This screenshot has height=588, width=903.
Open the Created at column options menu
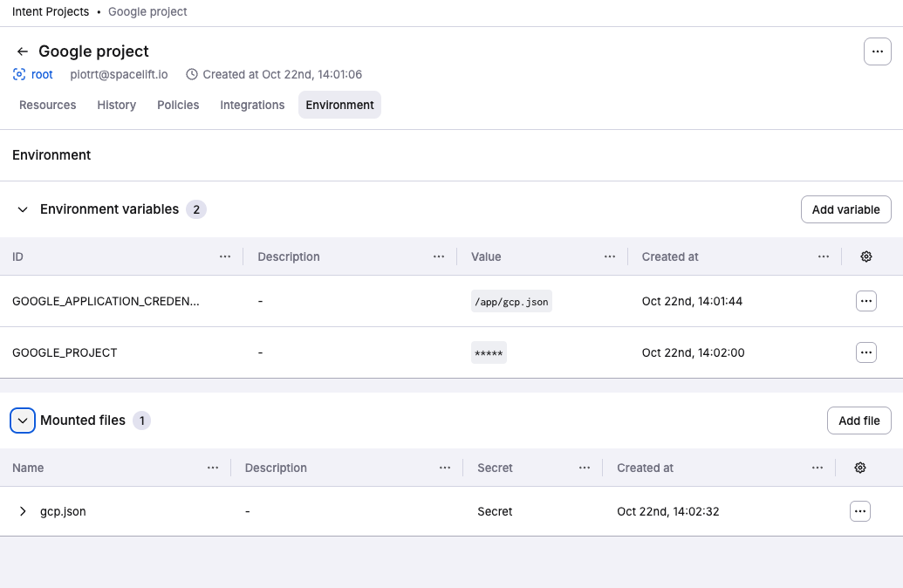pos(823,256)
